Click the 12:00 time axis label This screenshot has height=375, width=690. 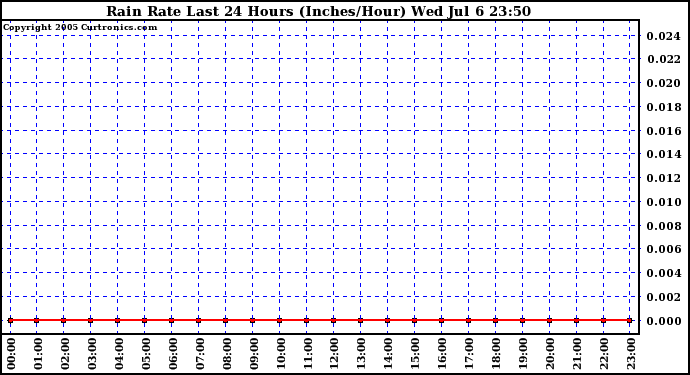(x=334, y=353)
